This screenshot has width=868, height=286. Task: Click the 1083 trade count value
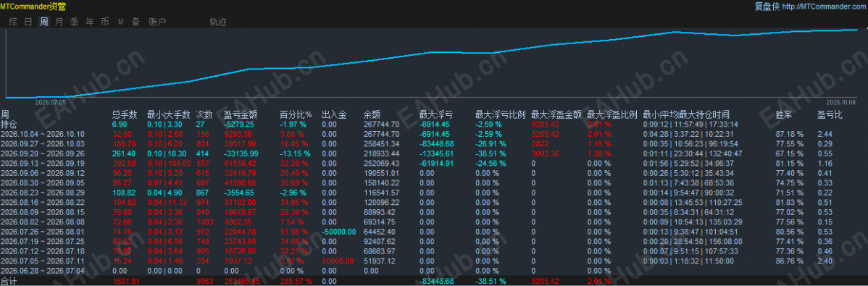[x=204, y=222]
